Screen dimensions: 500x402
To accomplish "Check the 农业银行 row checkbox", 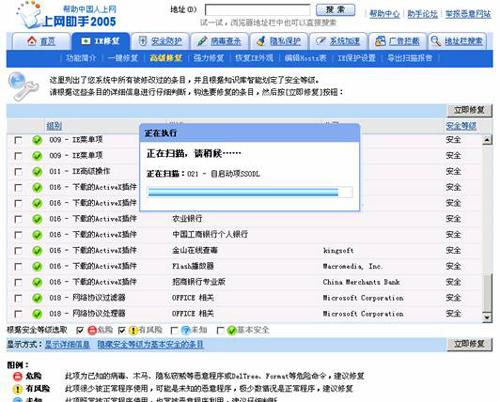I will pos(18,219).
